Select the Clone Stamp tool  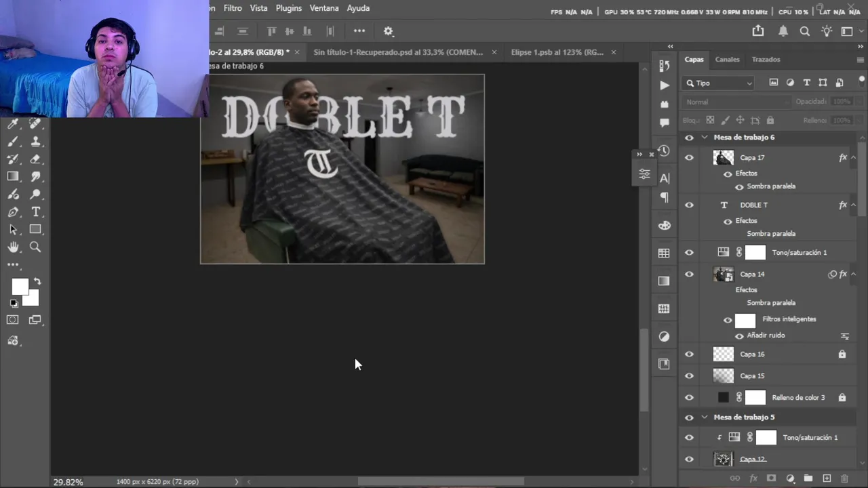coord(35,142)
